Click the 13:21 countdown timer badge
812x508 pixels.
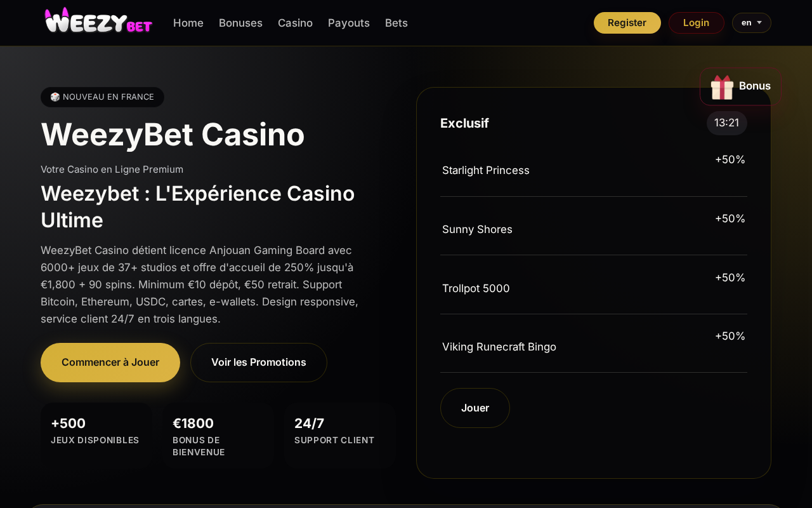pos(727,123)
